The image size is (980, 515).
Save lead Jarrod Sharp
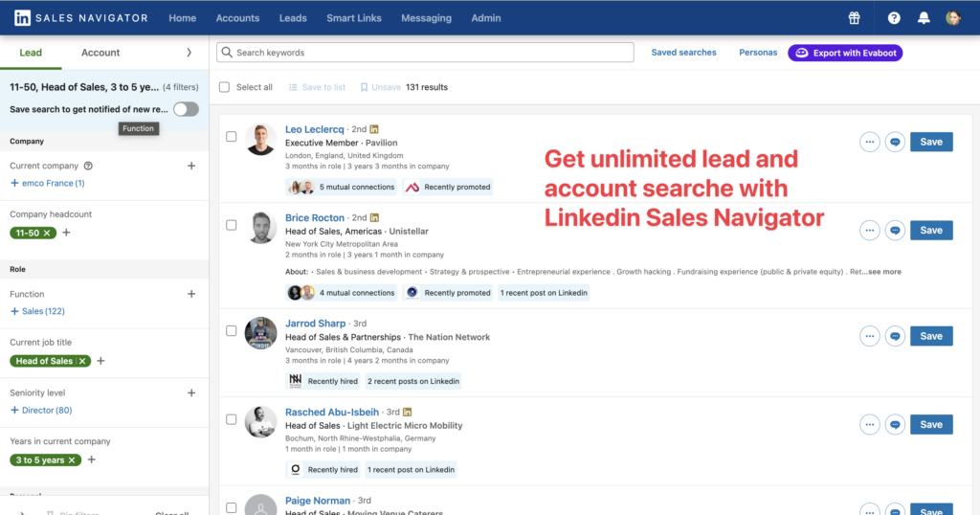(931, 336)
